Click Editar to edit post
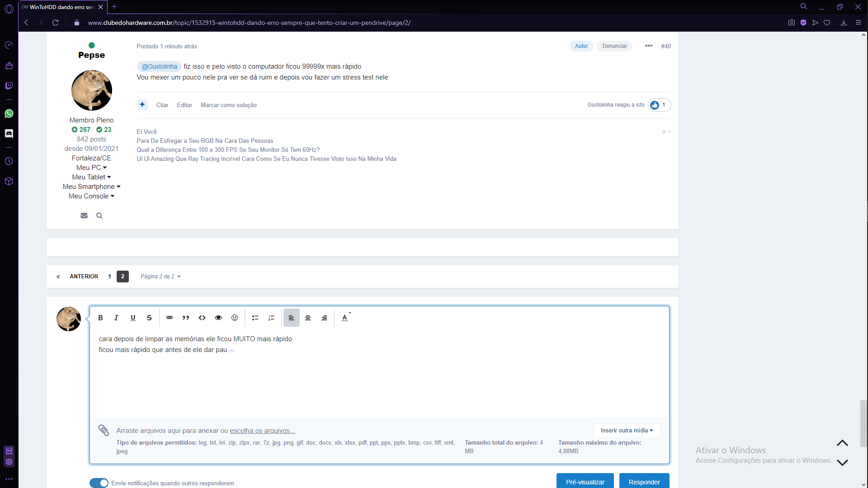 [184, 105]
